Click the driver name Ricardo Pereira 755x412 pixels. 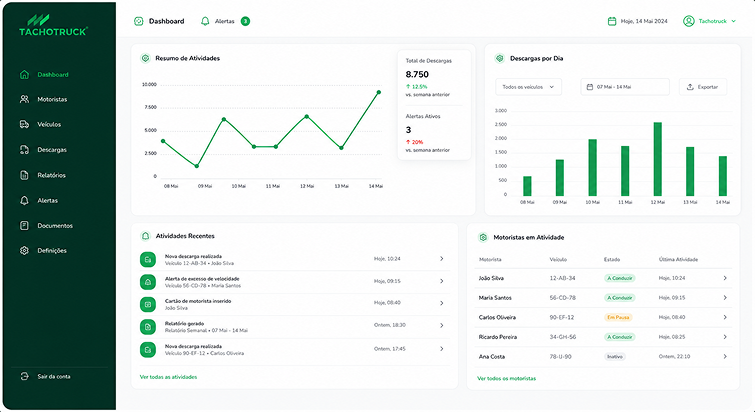click(x=497, y=337)
